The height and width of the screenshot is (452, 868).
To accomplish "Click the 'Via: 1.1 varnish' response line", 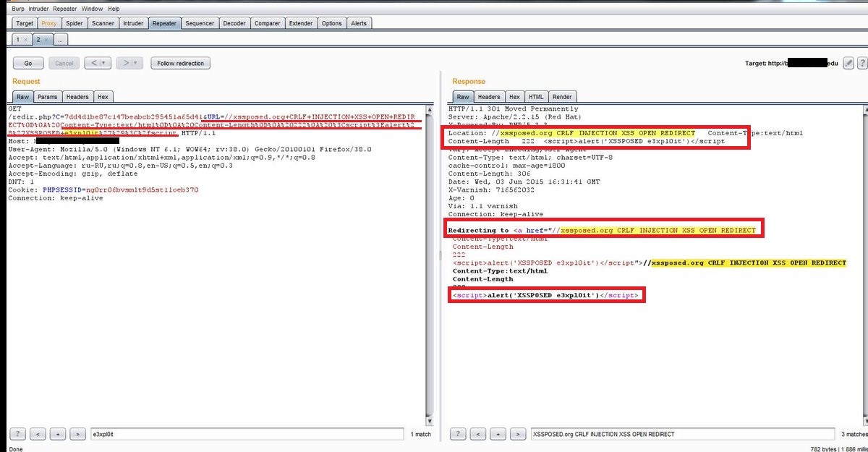I will 485,206.
